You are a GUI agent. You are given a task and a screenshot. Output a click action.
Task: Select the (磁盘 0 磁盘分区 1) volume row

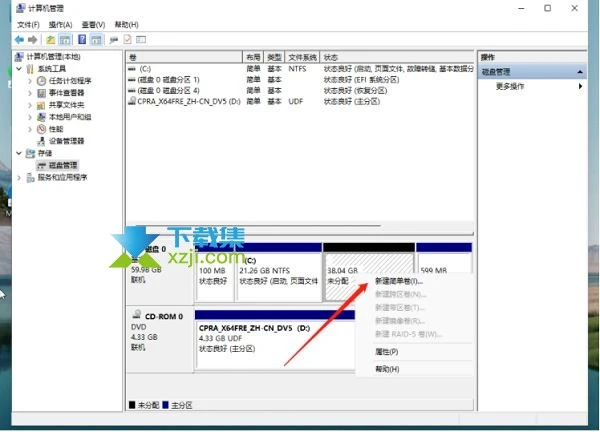300,80
